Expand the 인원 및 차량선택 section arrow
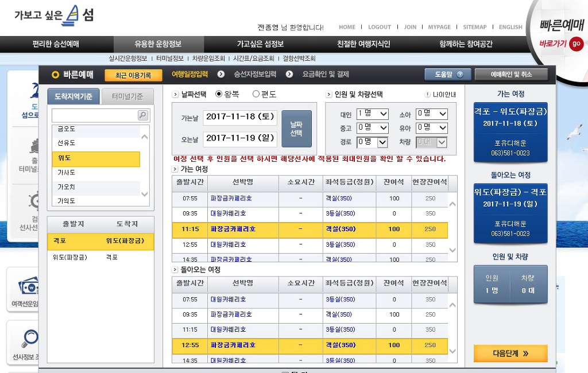 point(328,95)
